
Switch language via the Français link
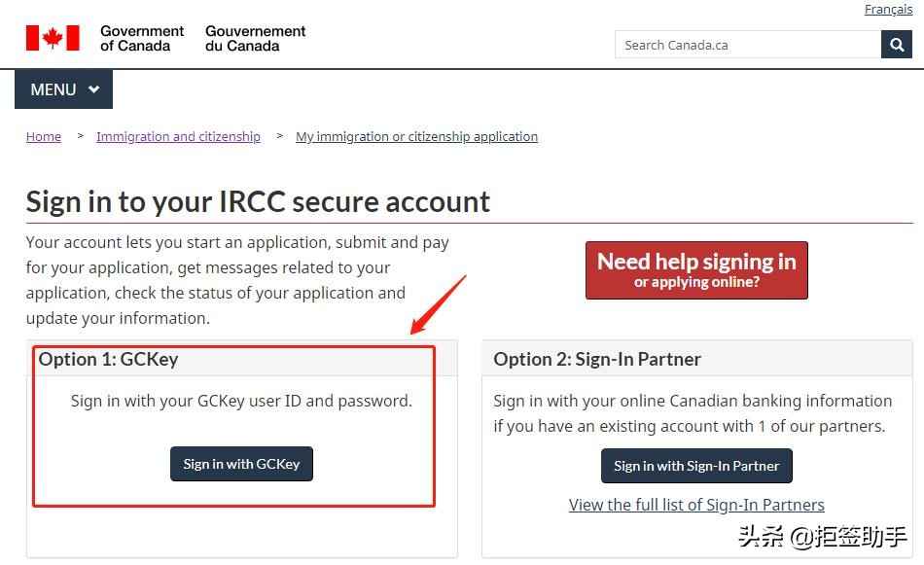(888, 10)
